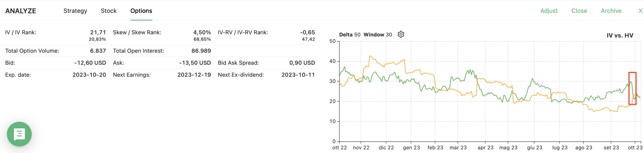Click the Delta 50 chart parameter

pos(350,34)
